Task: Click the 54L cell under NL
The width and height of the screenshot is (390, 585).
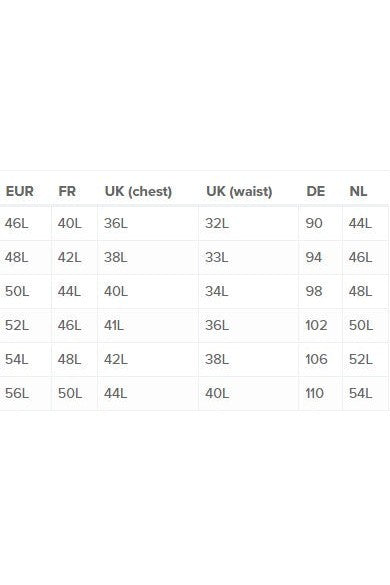Action: [361, 393]
